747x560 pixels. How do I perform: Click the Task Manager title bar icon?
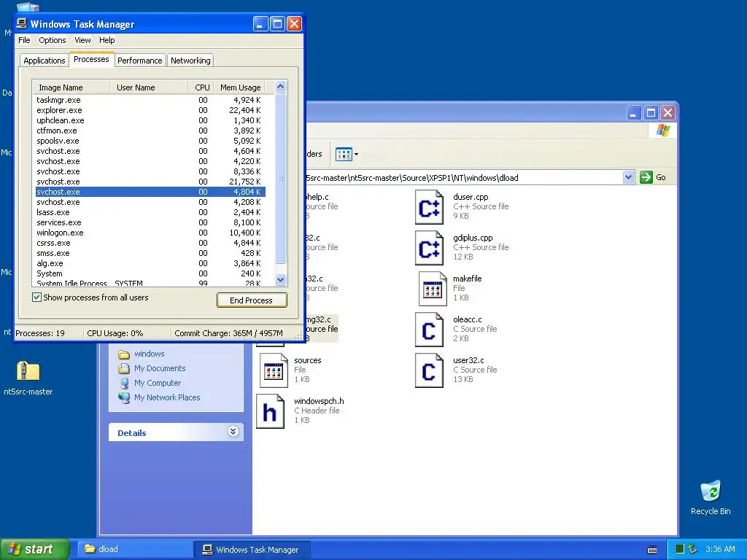point(22,23)
